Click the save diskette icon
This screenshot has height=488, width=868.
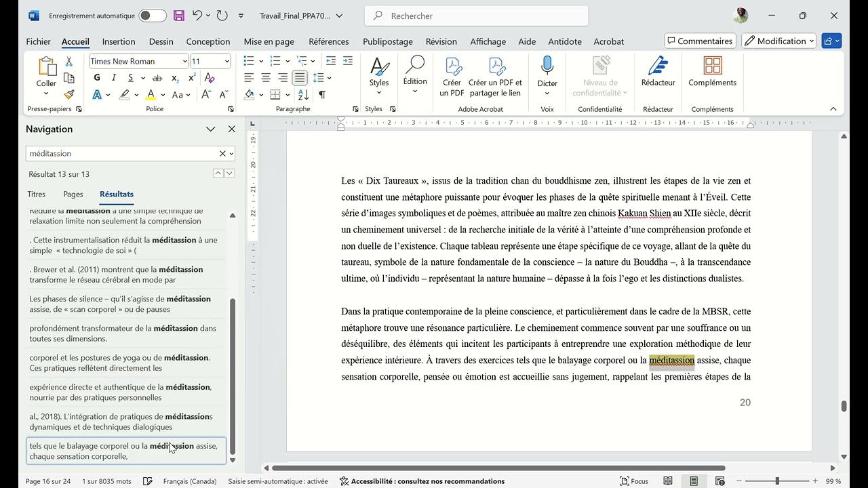[x=179, y=16]
